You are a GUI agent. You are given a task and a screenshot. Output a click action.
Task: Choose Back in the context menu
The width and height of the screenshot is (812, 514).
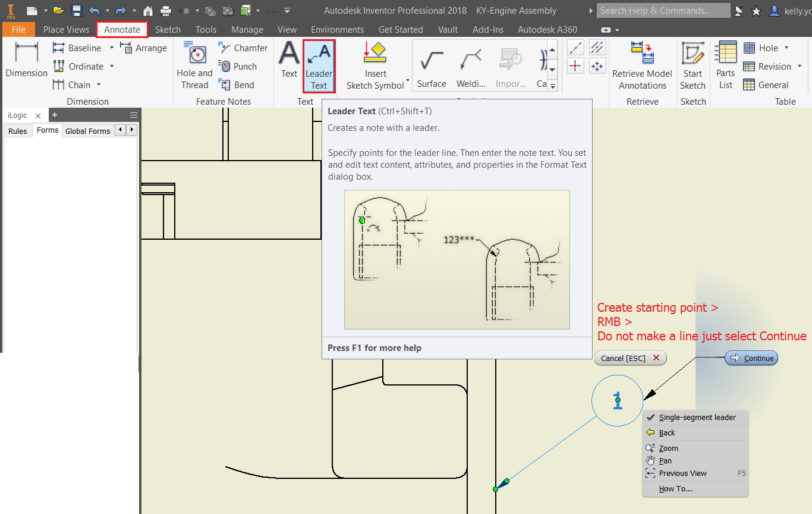tap(695, 433)
